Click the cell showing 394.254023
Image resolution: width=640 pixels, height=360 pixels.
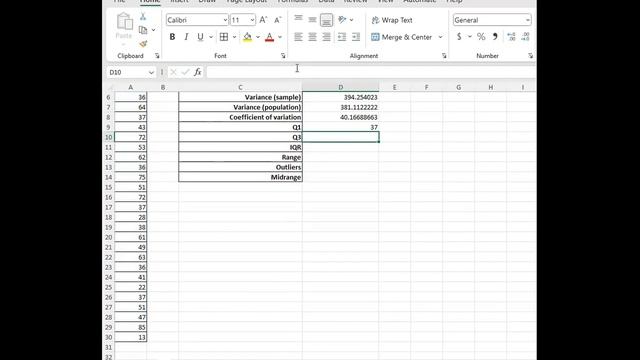click(x=340, y=97)
